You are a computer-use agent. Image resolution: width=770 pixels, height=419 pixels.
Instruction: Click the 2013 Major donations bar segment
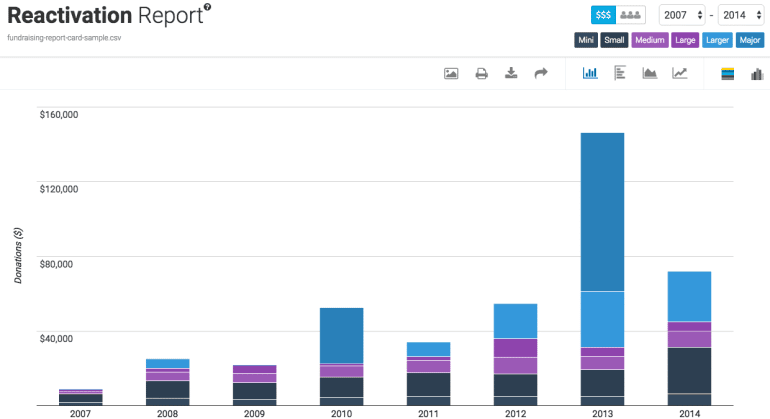(602, 212)
